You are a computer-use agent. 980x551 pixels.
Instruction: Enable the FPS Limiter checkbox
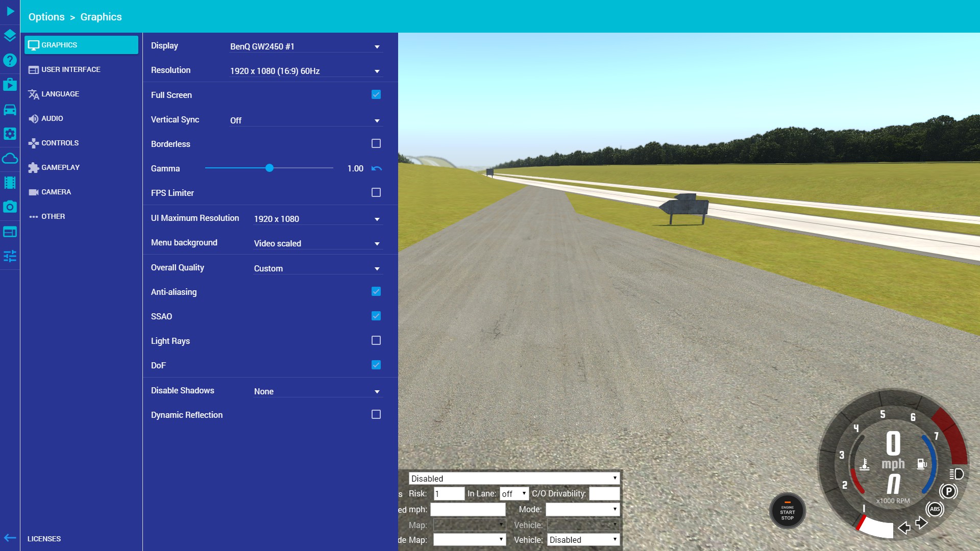coord(376,192)
